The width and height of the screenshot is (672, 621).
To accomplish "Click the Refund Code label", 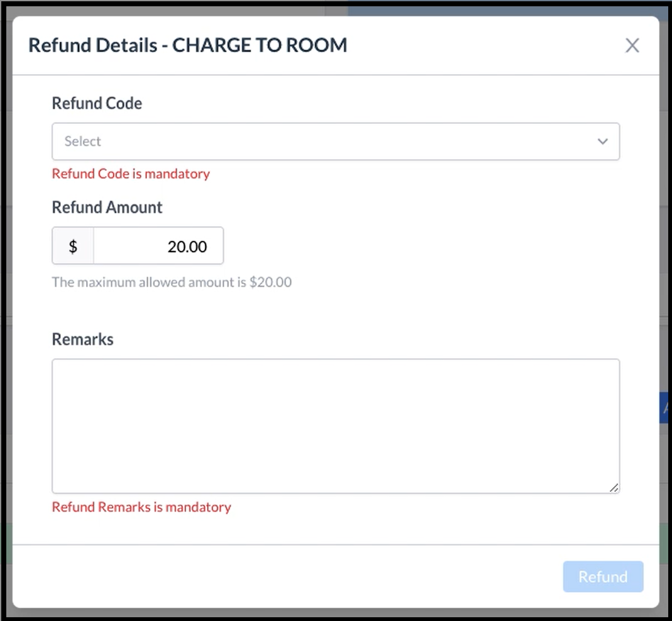I will pyautogui.click(x=97, y=103).
